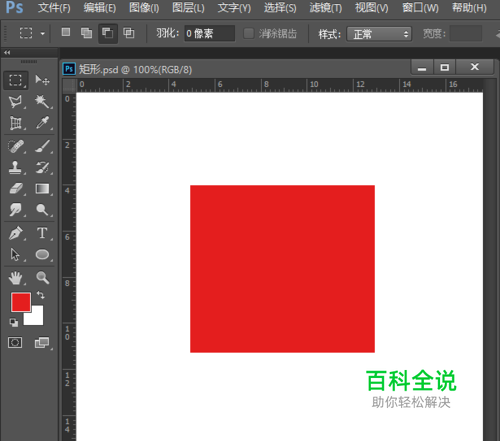This screenshot has height=441, width=500.
Task: Open the 文件(F) menu
Action: [x=54, y=7]
